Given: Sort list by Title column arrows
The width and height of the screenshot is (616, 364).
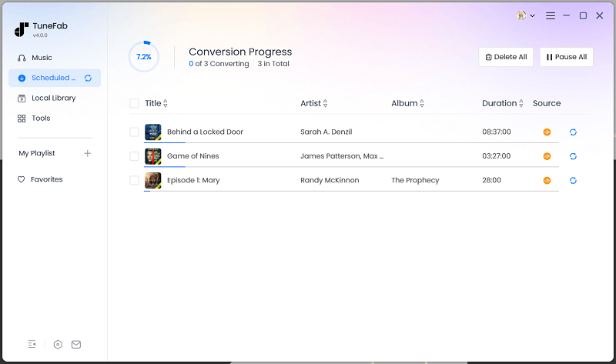Looking at the screenshot, I should (166, 104).
